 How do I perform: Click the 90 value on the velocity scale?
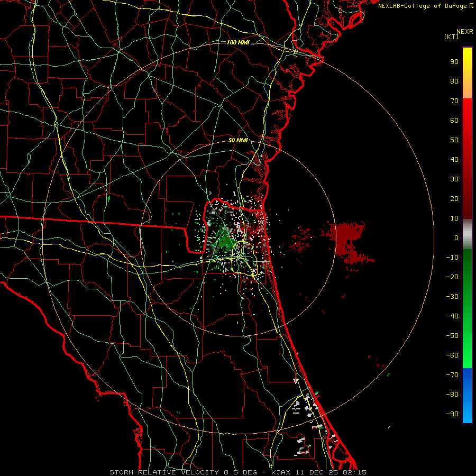[454, 62]
